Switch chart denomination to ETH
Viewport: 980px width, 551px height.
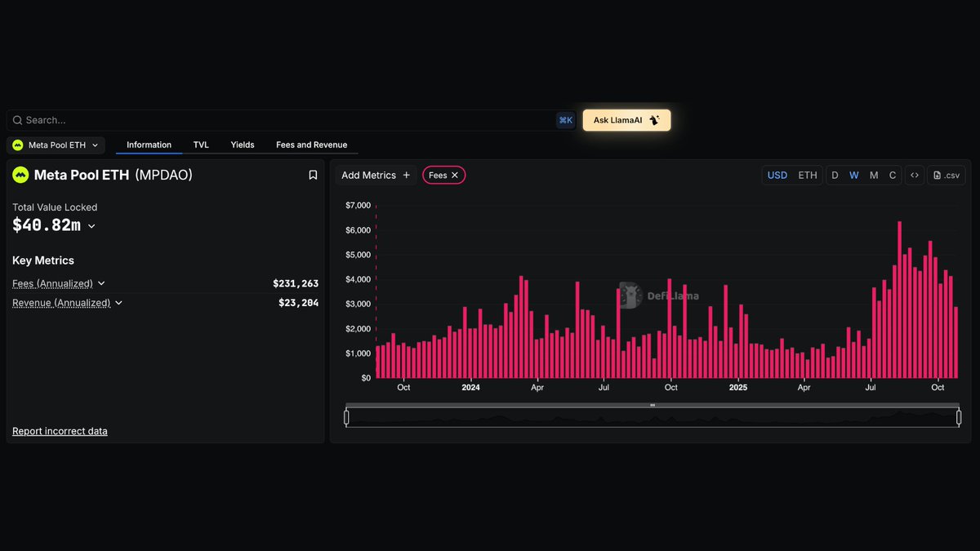pos(808,175)
